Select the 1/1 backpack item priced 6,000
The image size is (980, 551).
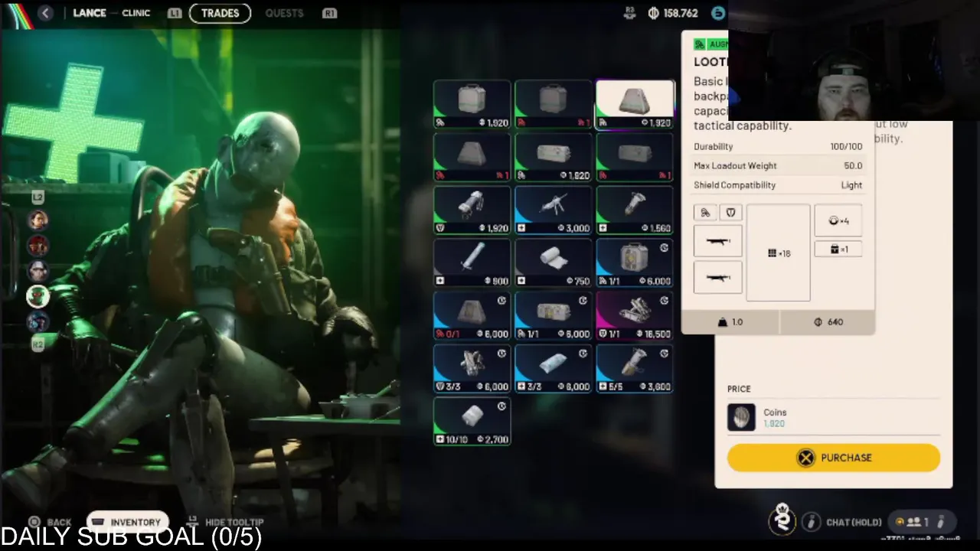635,263
